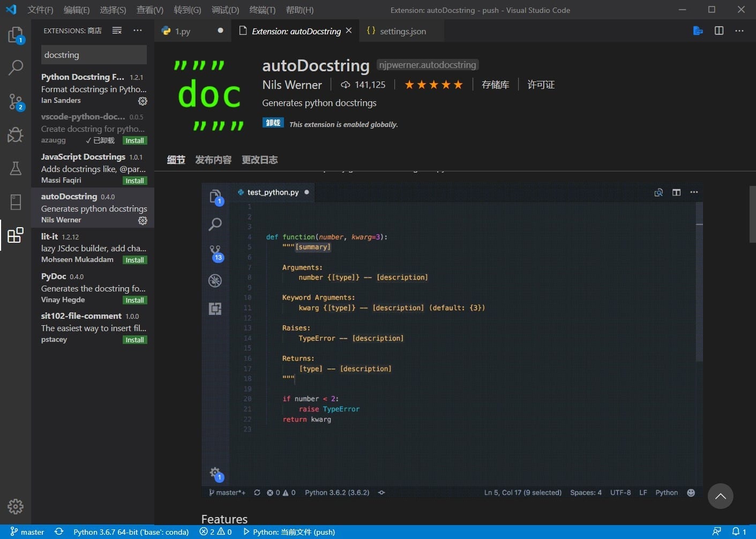
Task: Open the 存储库 repository link
Action: coord(495,85)
